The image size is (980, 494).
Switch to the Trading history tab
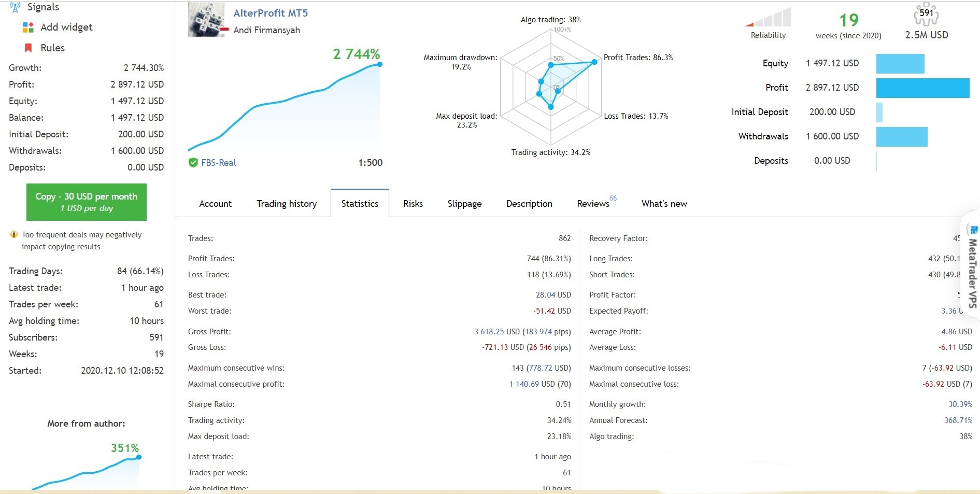[x=287, y=204]
